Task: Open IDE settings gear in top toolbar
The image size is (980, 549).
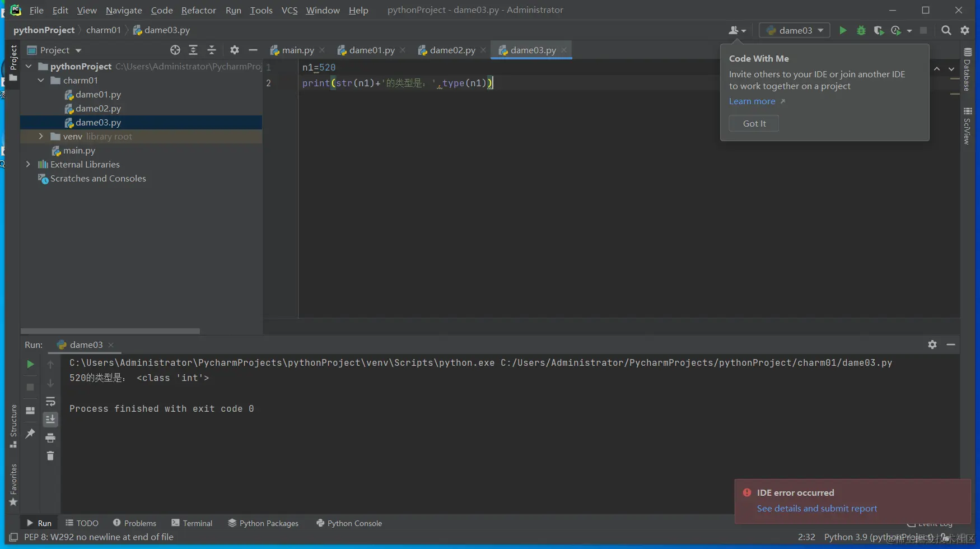Action: [x=965, y=30]
